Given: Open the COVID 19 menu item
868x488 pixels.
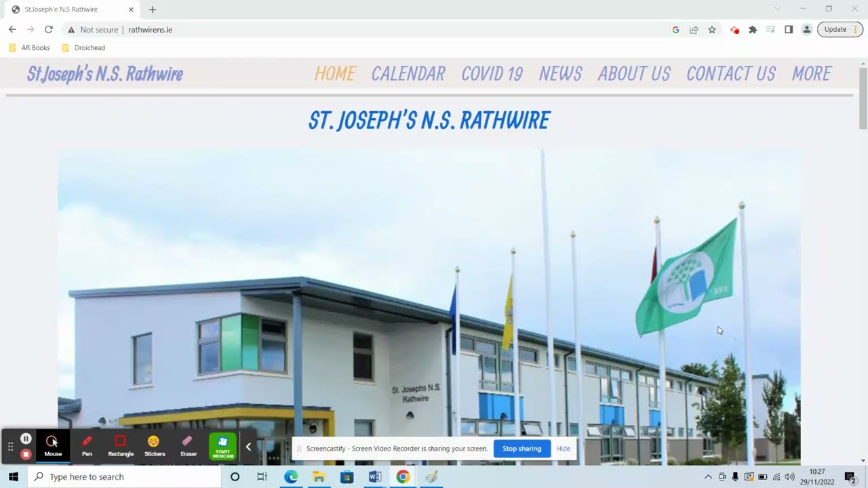Looking at the screenshot, I should click(x=492, y=74).
